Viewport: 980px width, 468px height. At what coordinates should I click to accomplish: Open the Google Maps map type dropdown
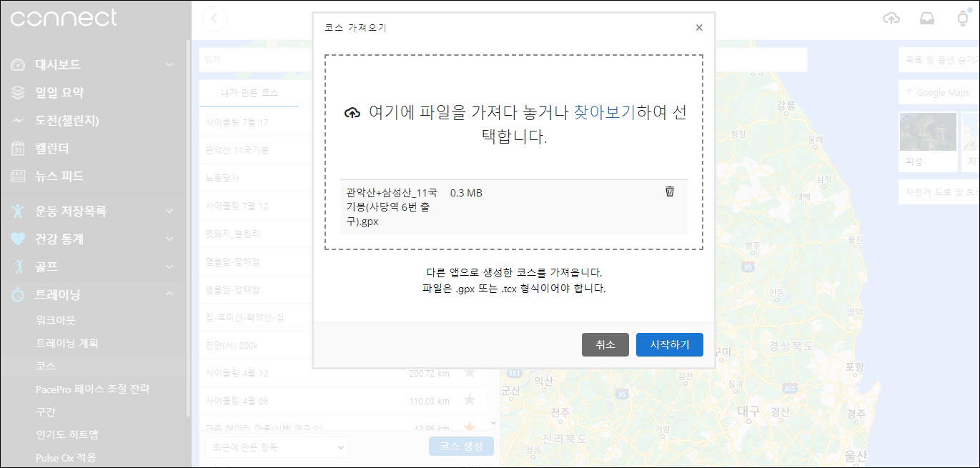(x=939, y=92)
